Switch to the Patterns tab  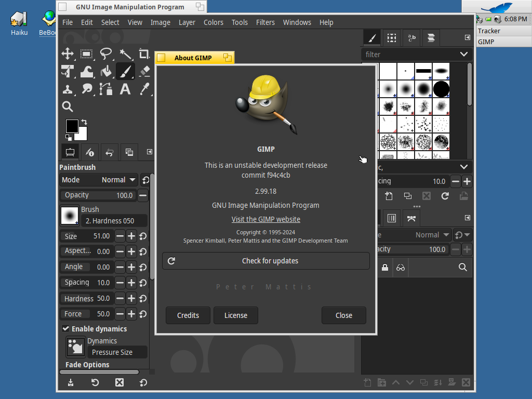[x=392, y=37]
